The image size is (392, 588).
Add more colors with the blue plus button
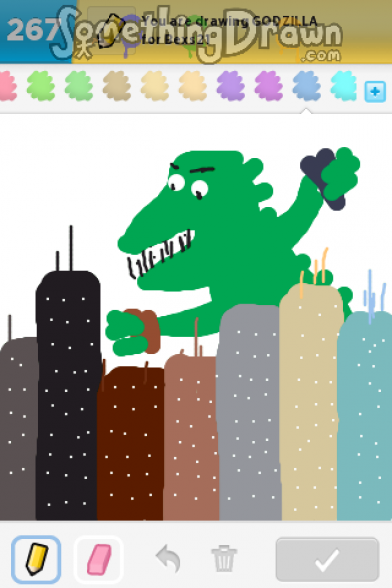[x=375, y=92]
